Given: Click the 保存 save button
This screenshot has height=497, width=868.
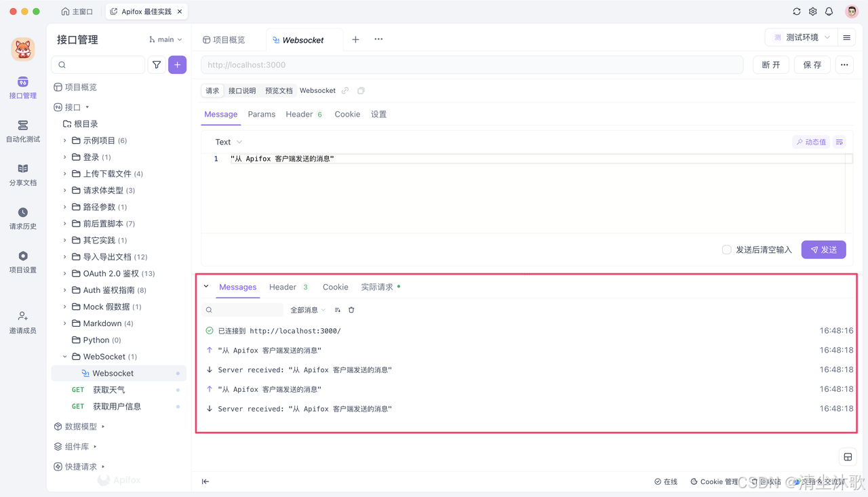Looking at the screenshot, I should tap(812, 64).
